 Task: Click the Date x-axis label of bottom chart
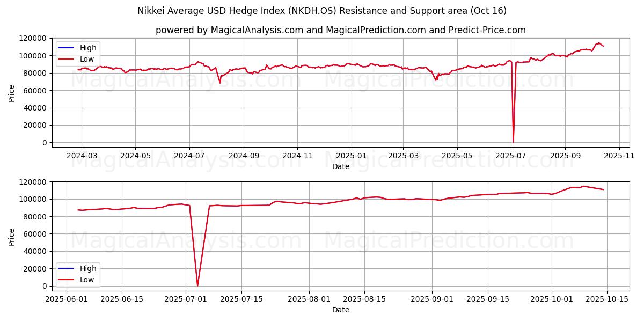(340, 310)
